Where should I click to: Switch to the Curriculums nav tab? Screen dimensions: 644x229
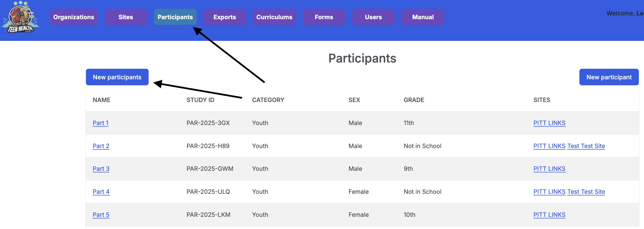[274, 17]
